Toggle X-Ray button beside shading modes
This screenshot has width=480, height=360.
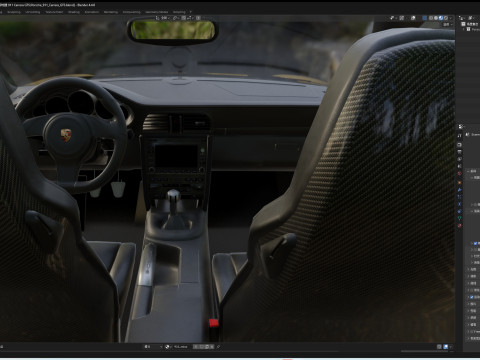(424, 18)
